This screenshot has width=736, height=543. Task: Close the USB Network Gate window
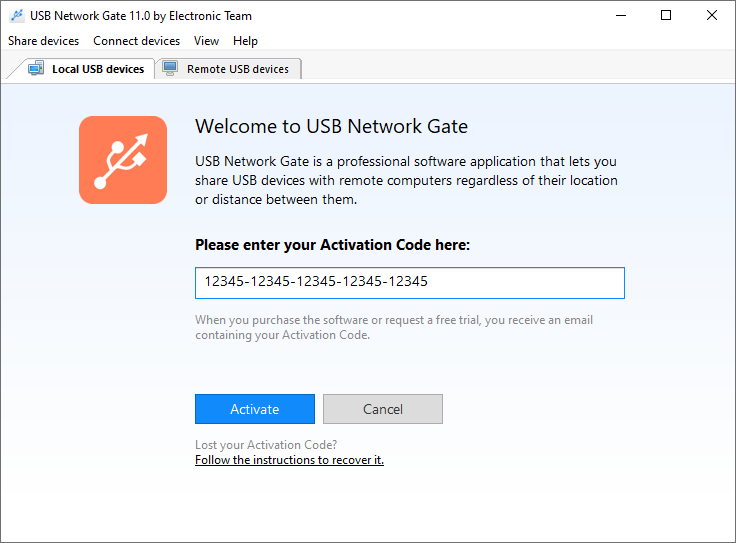pyautogui.click(x=711, y=16)
